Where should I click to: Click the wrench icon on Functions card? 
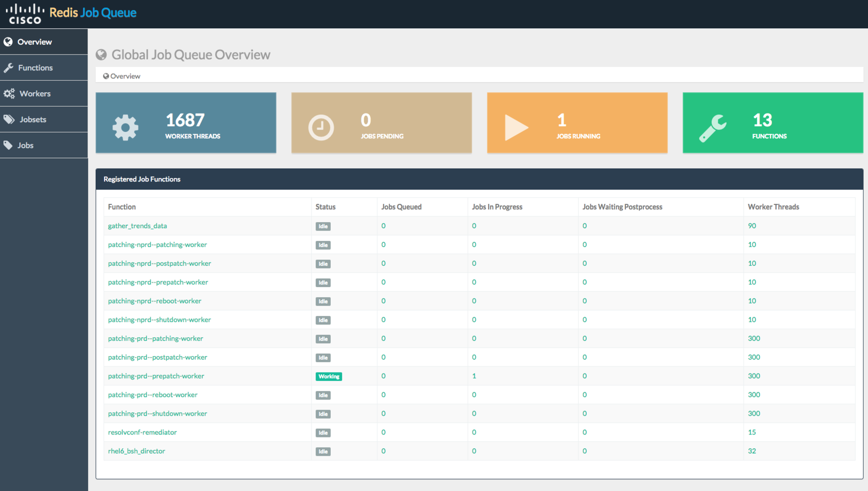(x=712, y=128)
